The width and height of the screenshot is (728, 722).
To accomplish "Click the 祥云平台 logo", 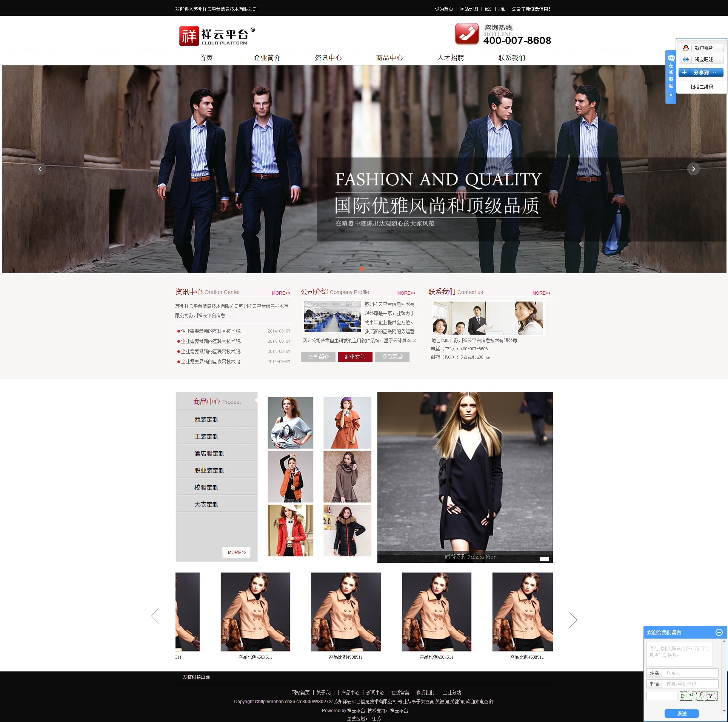I will click(x=217, y=36).
